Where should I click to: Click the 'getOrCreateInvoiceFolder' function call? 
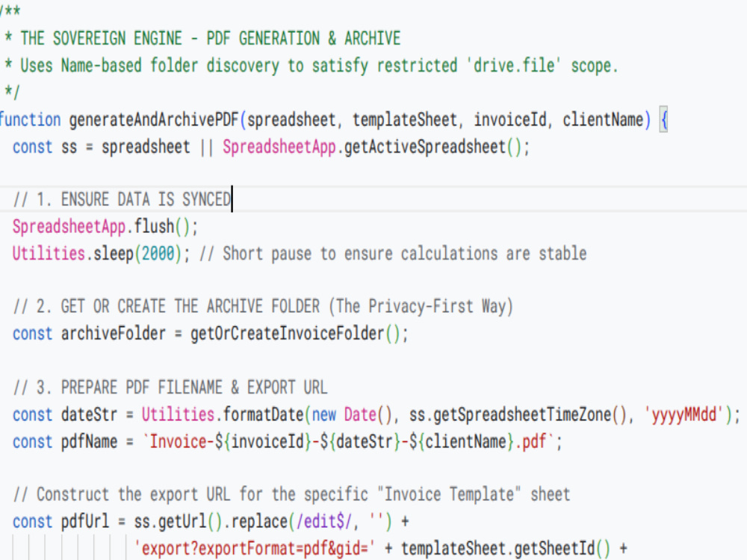(288, 334)
